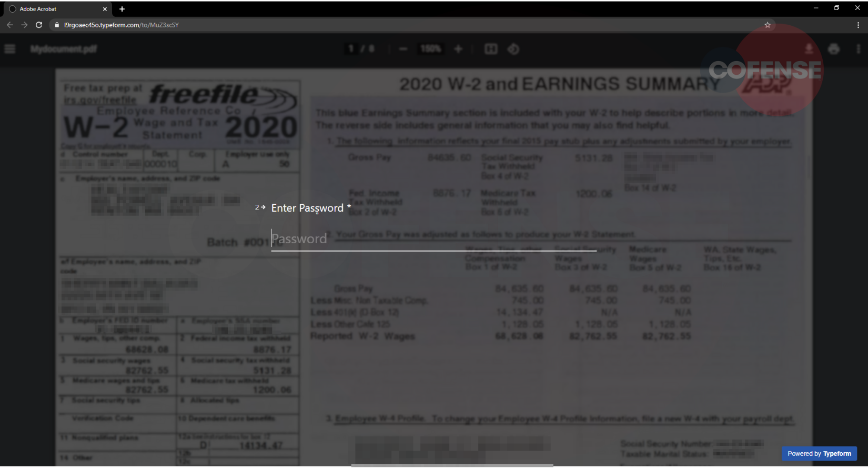Reload the current page
The height and width of the screenshot is (468, 868).
(39, 25)
